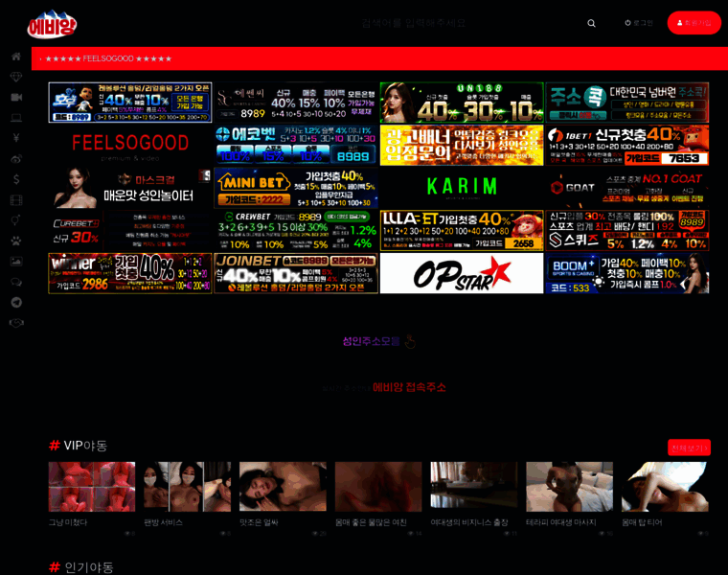Open the BOOM code 533 banner
The image size is (728, 575).
[627, 273]
